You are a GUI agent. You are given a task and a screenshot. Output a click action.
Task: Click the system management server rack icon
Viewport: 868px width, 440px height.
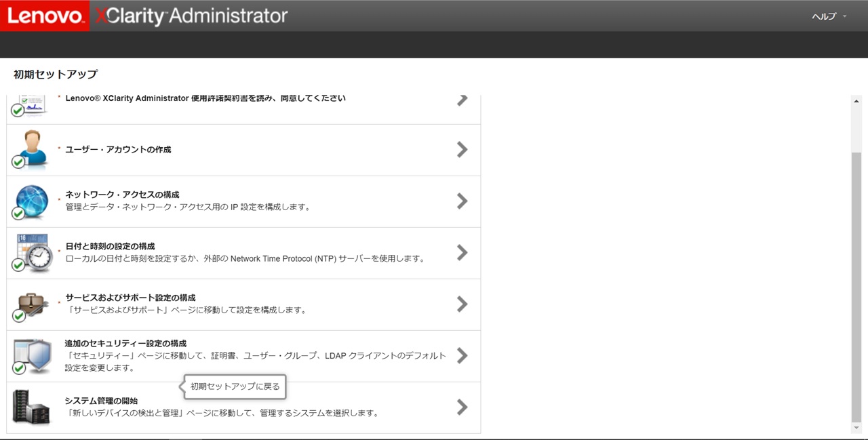(32, 407)
